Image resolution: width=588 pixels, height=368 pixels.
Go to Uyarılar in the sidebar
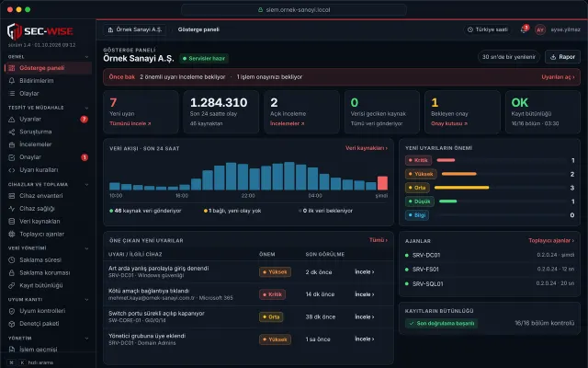[48, 119]
